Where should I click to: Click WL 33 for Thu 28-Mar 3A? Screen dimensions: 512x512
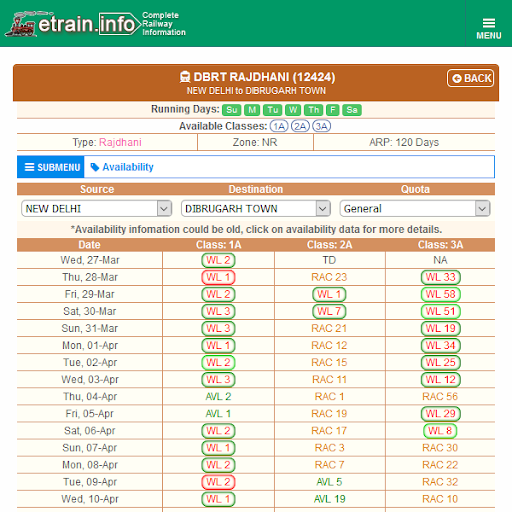pos(441,277)
